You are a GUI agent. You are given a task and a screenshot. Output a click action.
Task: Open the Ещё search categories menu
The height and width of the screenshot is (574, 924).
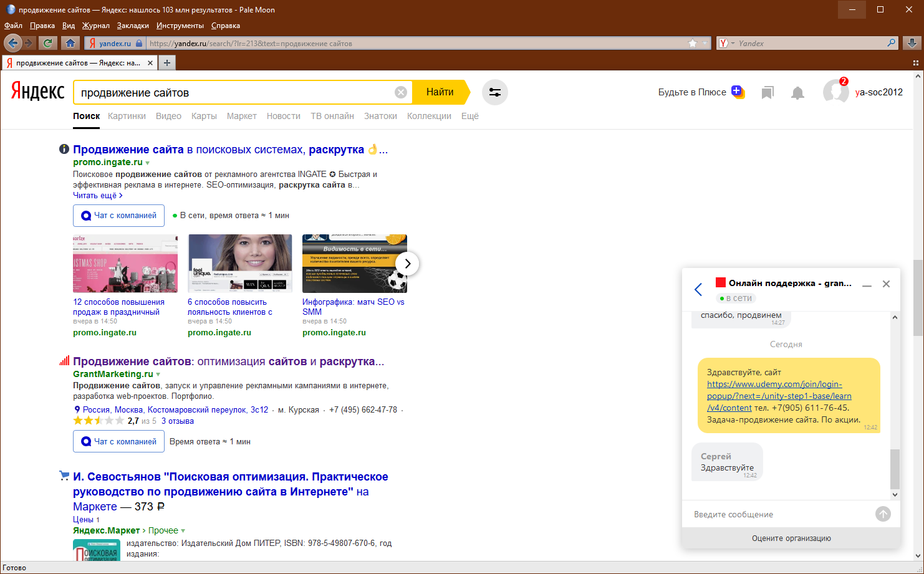[x=470, y=116]
